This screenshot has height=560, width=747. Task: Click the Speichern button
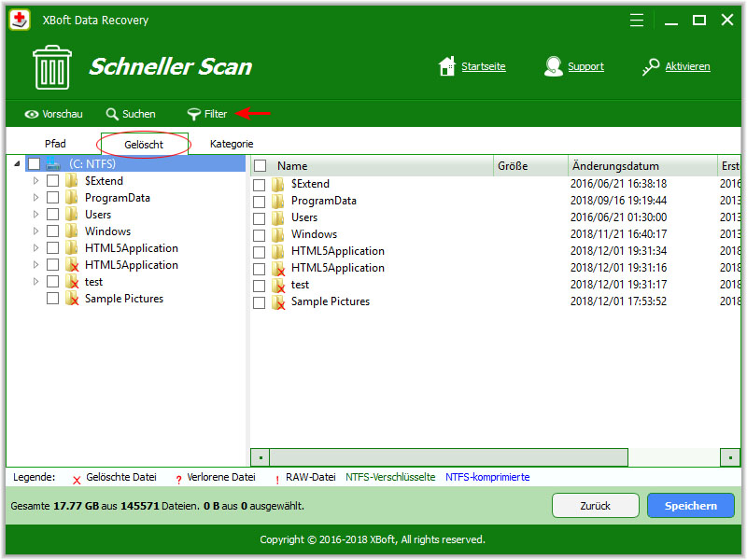(690, 506)
